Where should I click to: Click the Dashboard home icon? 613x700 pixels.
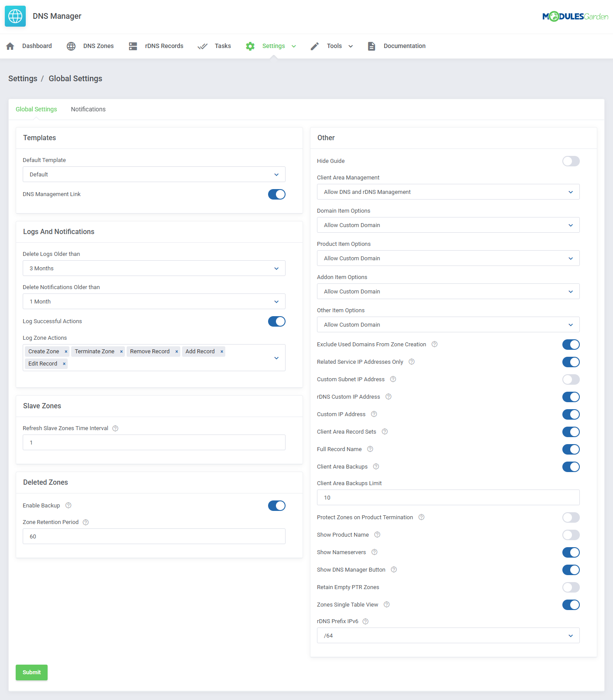tap(10, 46)
